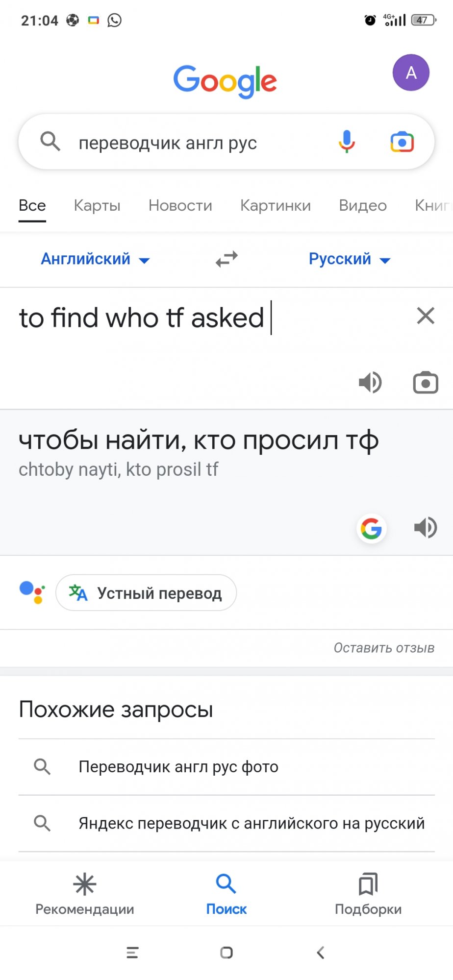This screenshot has height=980, width=453.
Task: Open the Рекомендации bottom tab
Action: click(x=85, y=894)
